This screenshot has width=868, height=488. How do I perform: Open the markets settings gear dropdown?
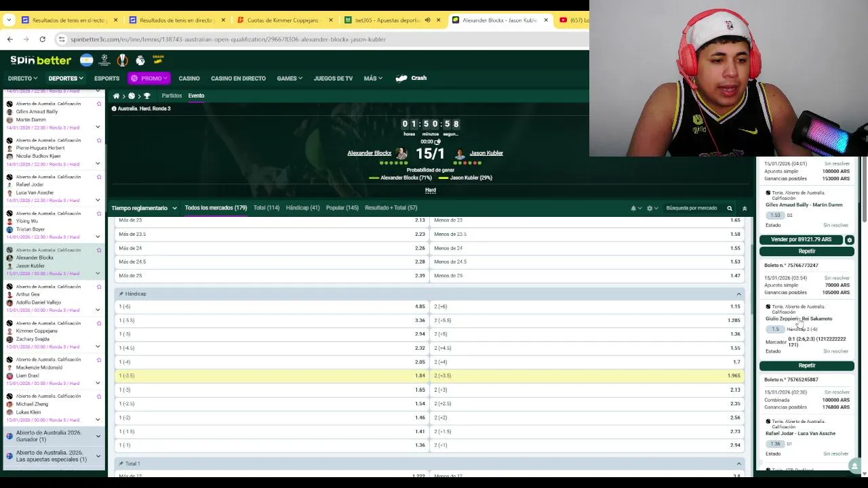point(652,208)
